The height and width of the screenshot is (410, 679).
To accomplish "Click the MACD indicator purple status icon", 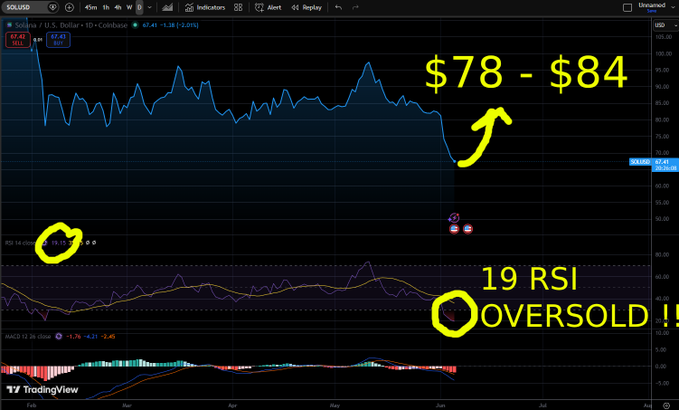I will point(59,336).
